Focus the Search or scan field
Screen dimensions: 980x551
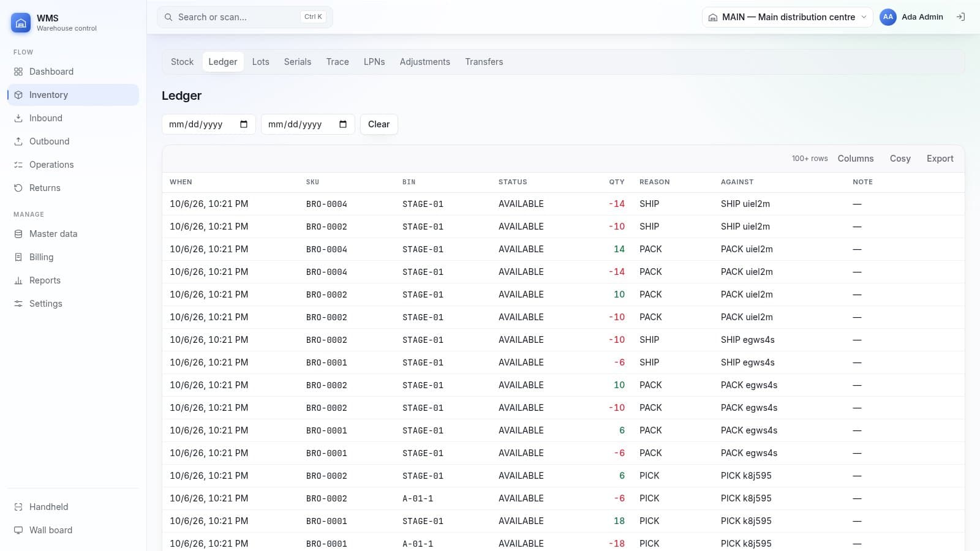tap(245, 17)
